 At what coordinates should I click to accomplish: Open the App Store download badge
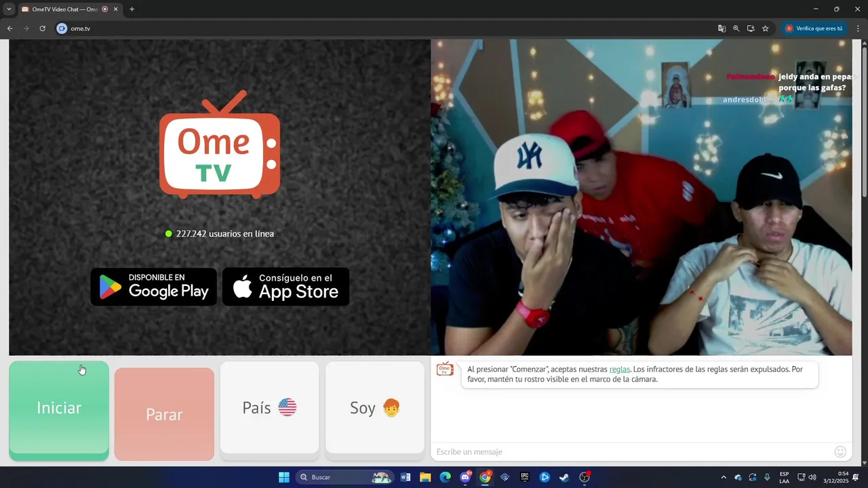pyautogui.click(x=286, y=287)
